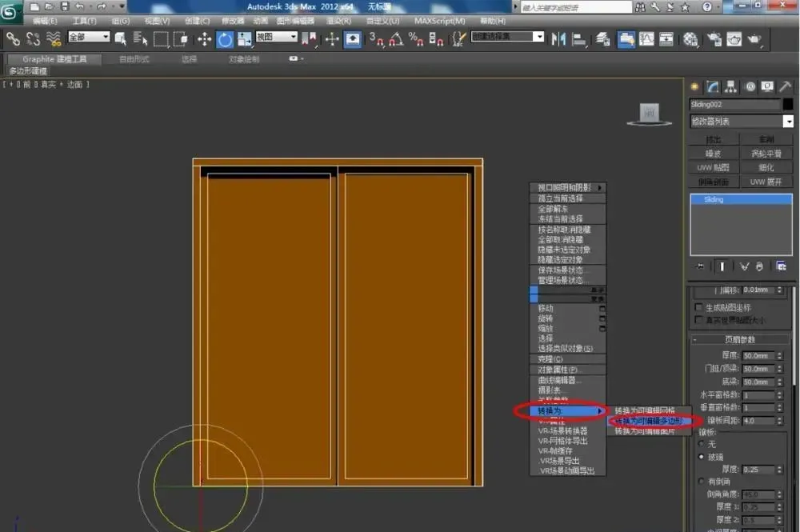
Task: Open the Mirror tool
Action: (558, 39)
